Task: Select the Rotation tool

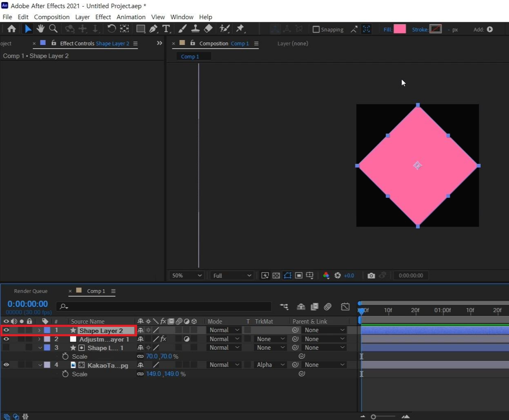Action: [111, 29]
